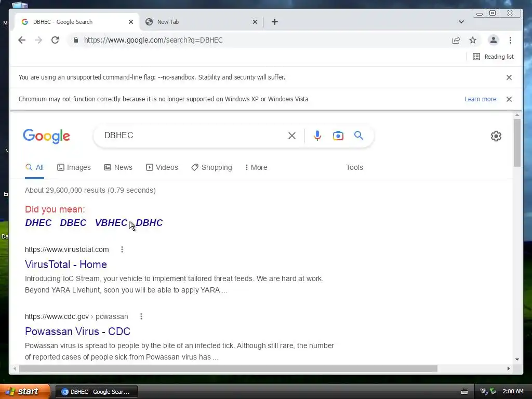Image resolution: width=532 pixels, height=399 pixels.
Task: Open the Learn more link
Action: tap(481, 99)
